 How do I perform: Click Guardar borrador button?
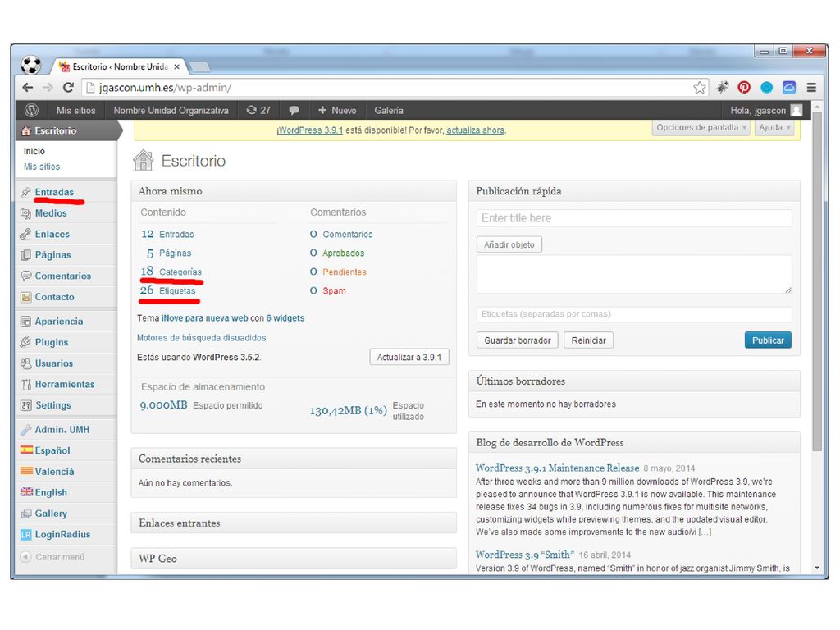(518, 340)
